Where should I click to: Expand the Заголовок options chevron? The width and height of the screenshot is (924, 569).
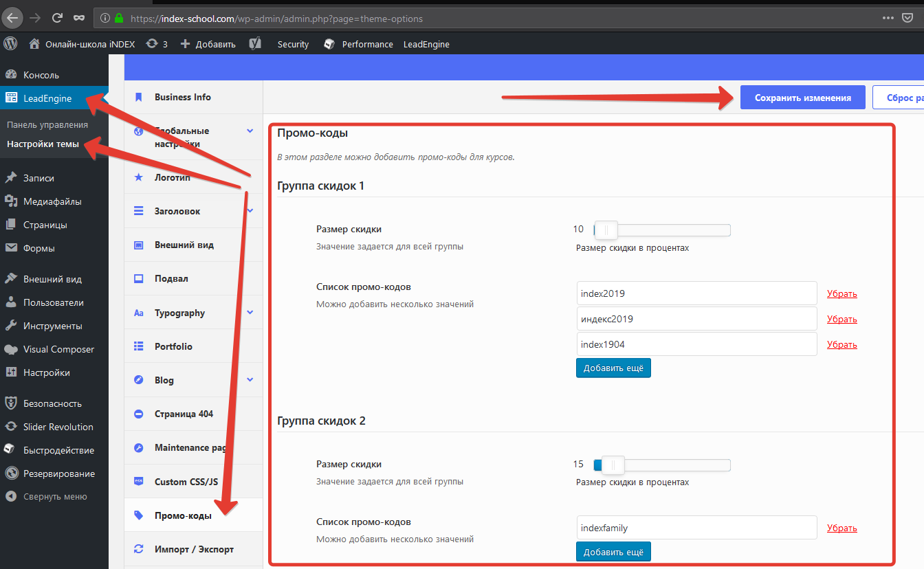[250, 211]
